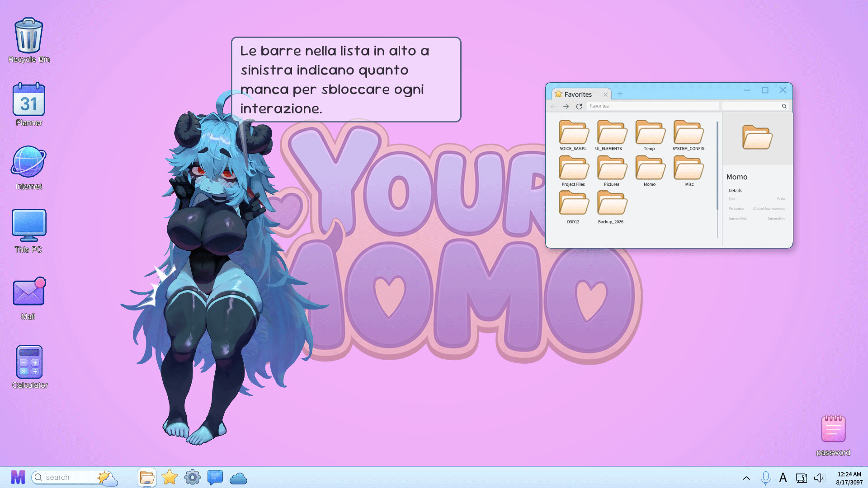Viewport: 868px width, 488px height.
Task: Select the Backup_2026 folder
Action: tap(611, 207)
